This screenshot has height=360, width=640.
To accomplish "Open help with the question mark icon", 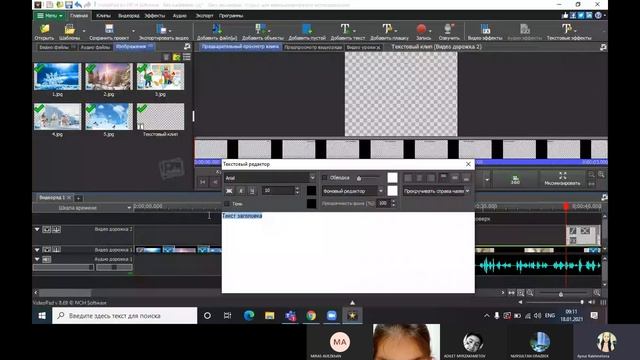I will [x=598, y=16].
